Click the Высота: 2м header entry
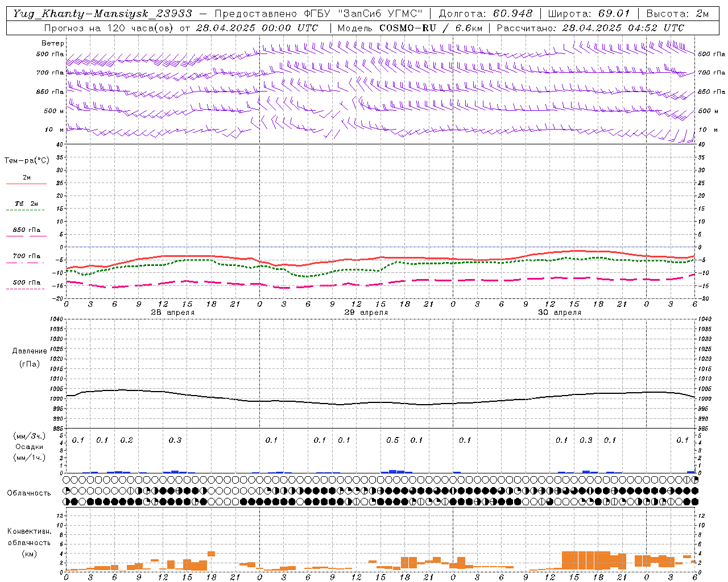Viewport: 728px width, 582px height. [x=677, y=13]
